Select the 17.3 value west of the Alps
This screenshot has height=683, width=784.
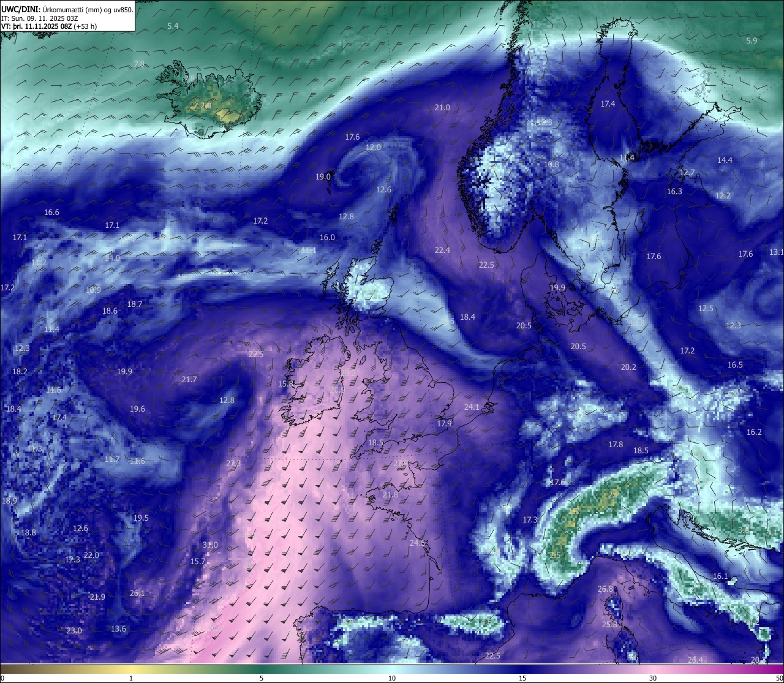coord(530,519)
